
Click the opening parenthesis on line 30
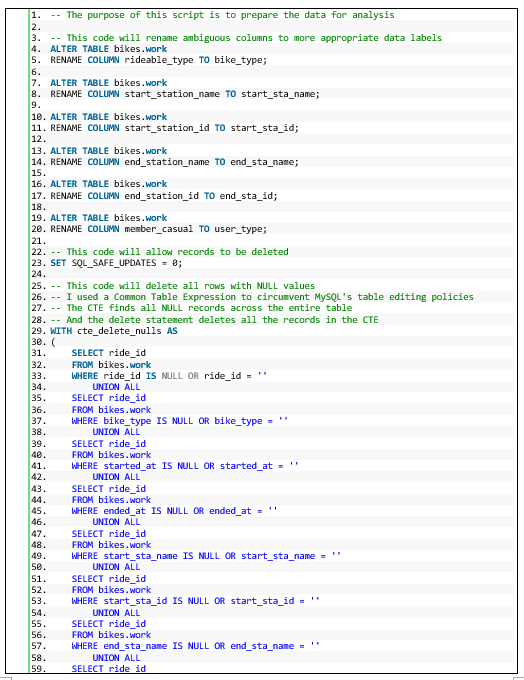pyautogui.click(x=53, y=342)
